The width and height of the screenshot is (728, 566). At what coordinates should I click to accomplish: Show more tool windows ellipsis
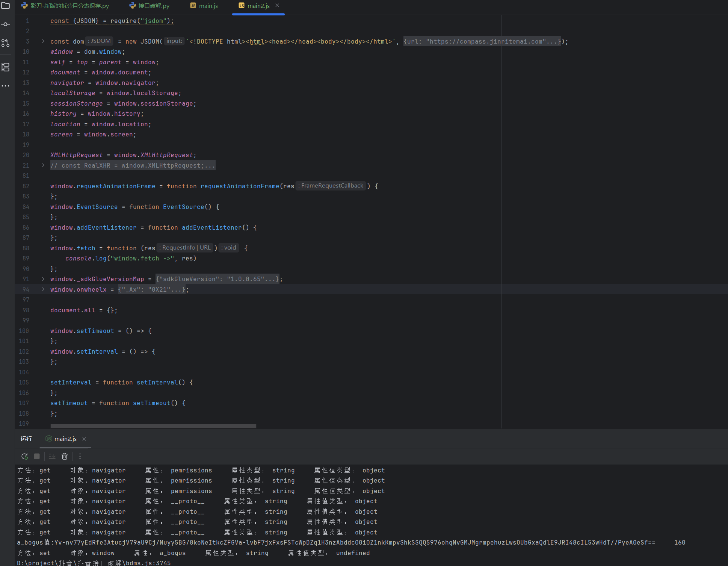coord(6,86)
